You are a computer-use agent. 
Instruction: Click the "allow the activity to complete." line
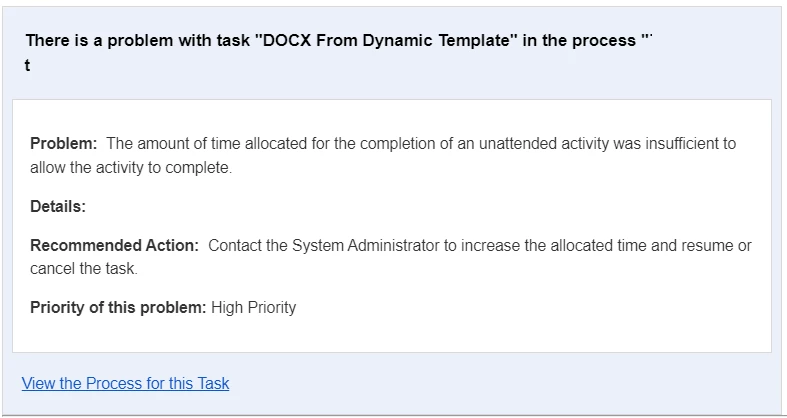tap(131, 168)
